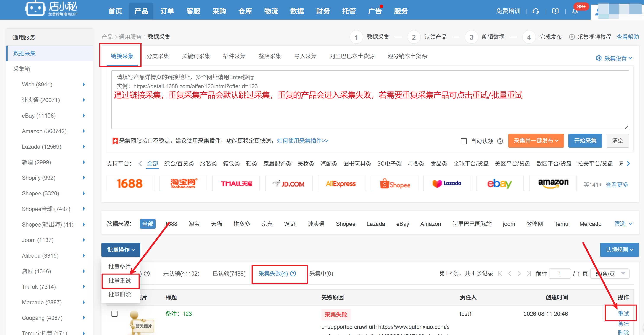Go to last page pagination icon
Screen dimensions: 644x335
(528, 274)
